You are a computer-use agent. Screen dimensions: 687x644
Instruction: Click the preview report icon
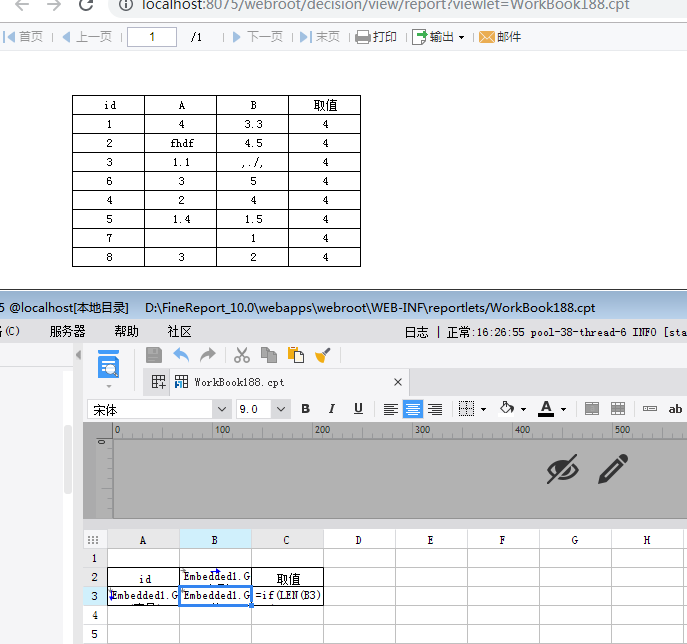tap(108, 364)
